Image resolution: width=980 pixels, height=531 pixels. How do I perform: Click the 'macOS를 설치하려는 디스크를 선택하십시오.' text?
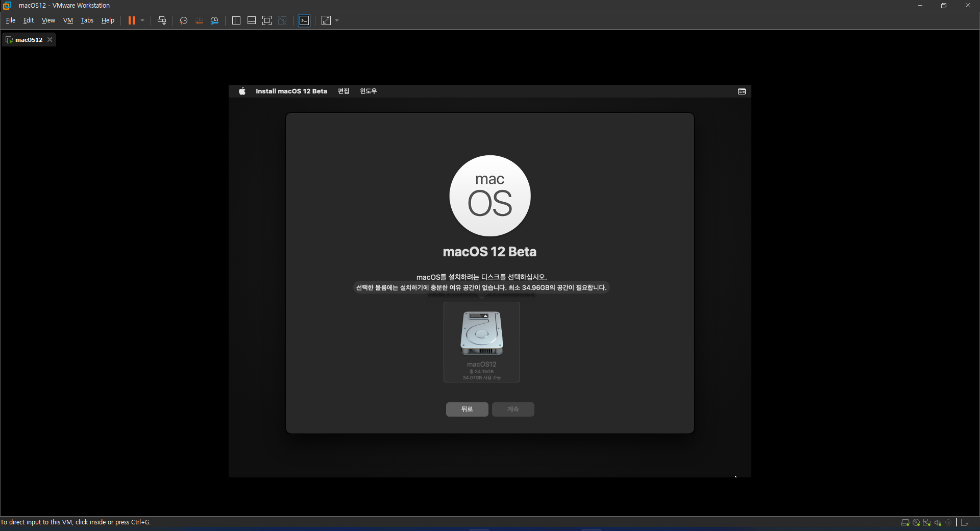[481, 277]
